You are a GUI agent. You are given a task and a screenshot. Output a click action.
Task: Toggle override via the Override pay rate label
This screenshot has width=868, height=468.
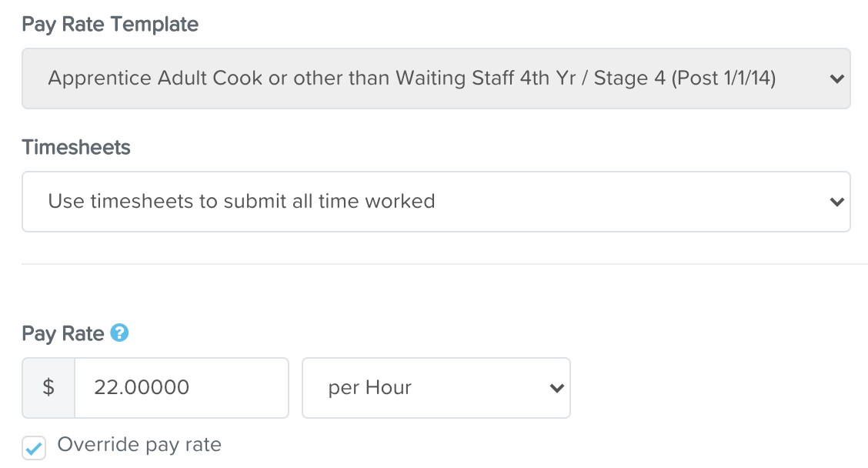(139, 445)
